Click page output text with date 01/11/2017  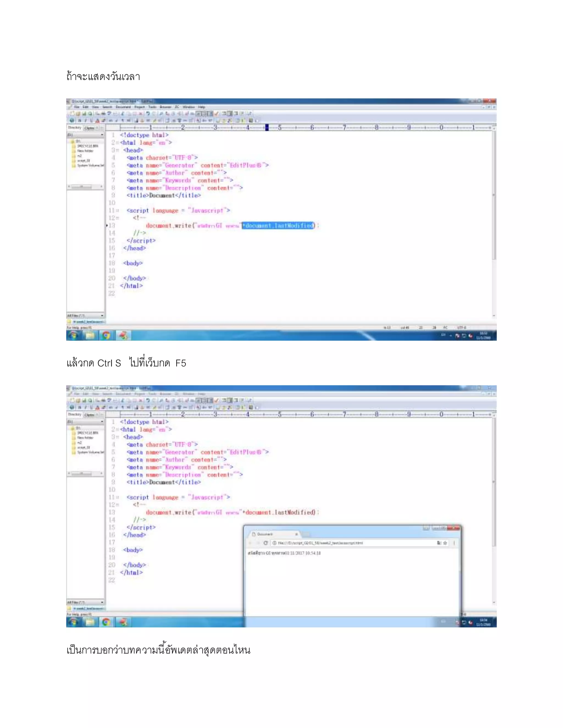point(284,553)
